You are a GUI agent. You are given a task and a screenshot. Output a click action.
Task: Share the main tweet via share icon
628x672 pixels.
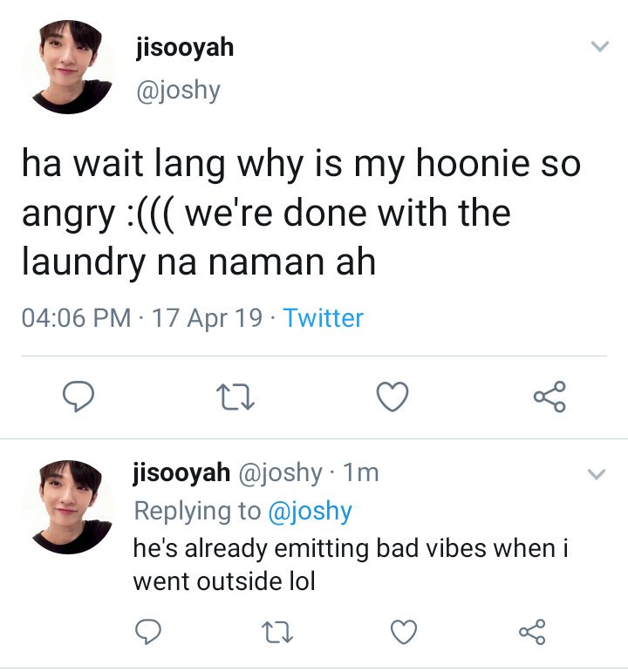tap(549, 397)
